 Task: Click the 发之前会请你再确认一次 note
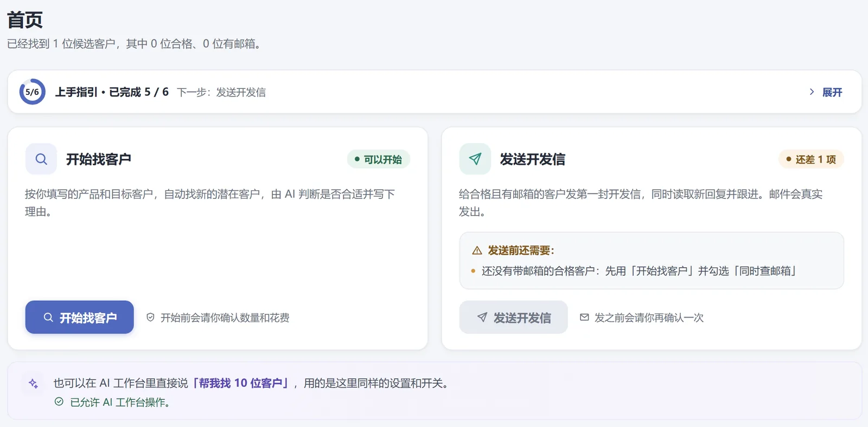[x=649, y=318]
